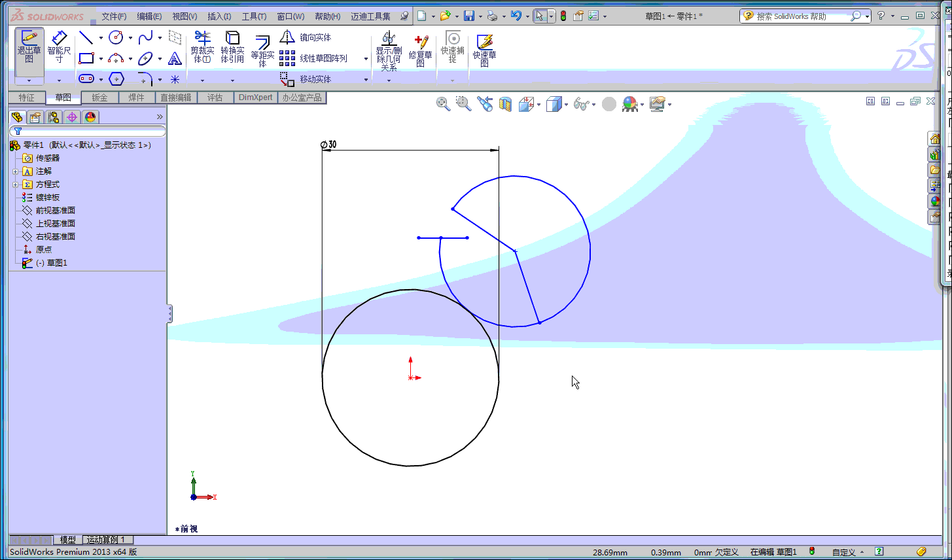Switch to the 钣金 tab
This screenshot has height=560, width=952.
coord(99,97)
